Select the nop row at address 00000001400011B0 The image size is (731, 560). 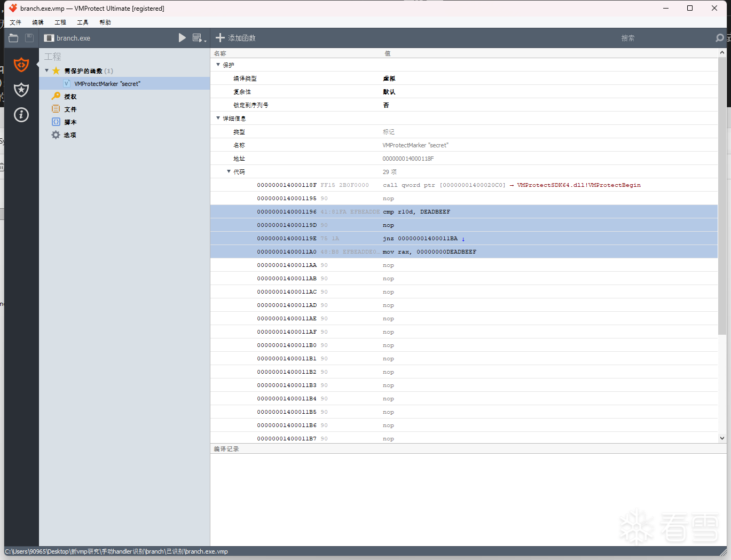pyautogui.click(x=464, y=345)
